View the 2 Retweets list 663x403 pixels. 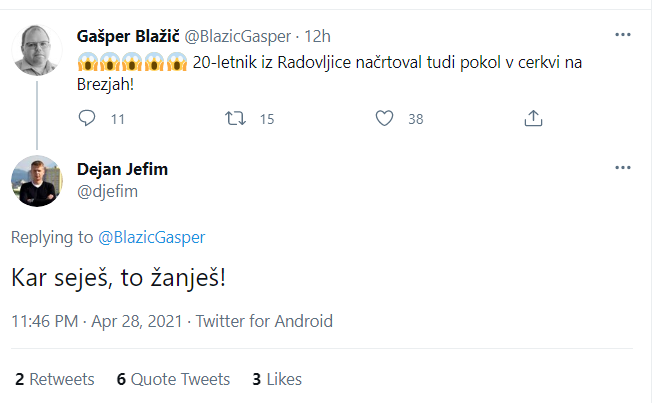pyautogui.click(x=54, y=379)
